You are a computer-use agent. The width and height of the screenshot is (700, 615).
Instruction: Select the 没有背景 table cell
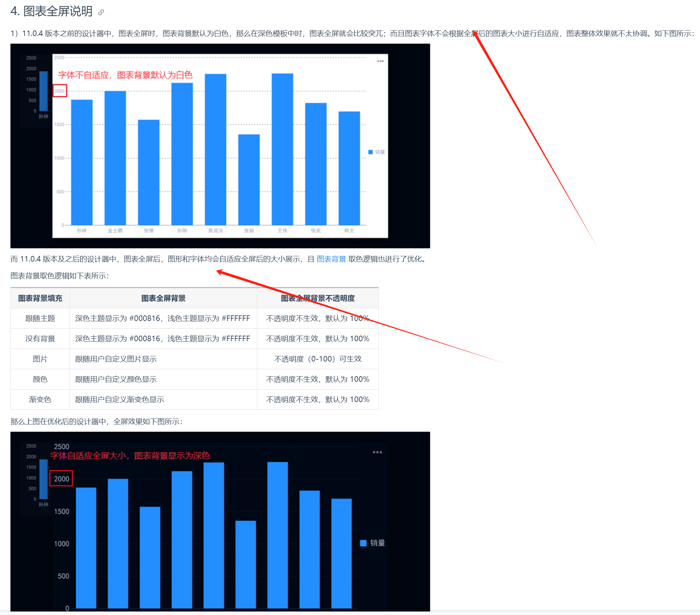click(40, 339)
